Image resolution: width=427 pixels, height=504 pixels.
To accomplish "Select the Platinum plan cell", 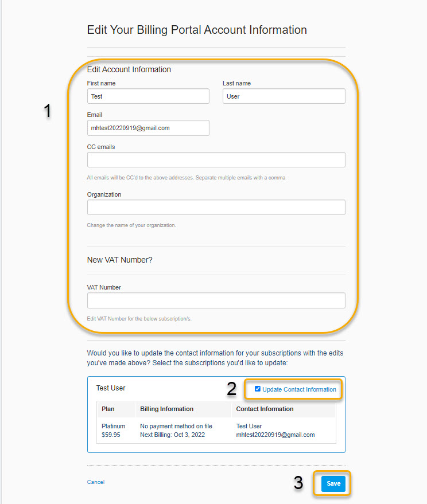I will click(113, 426).
